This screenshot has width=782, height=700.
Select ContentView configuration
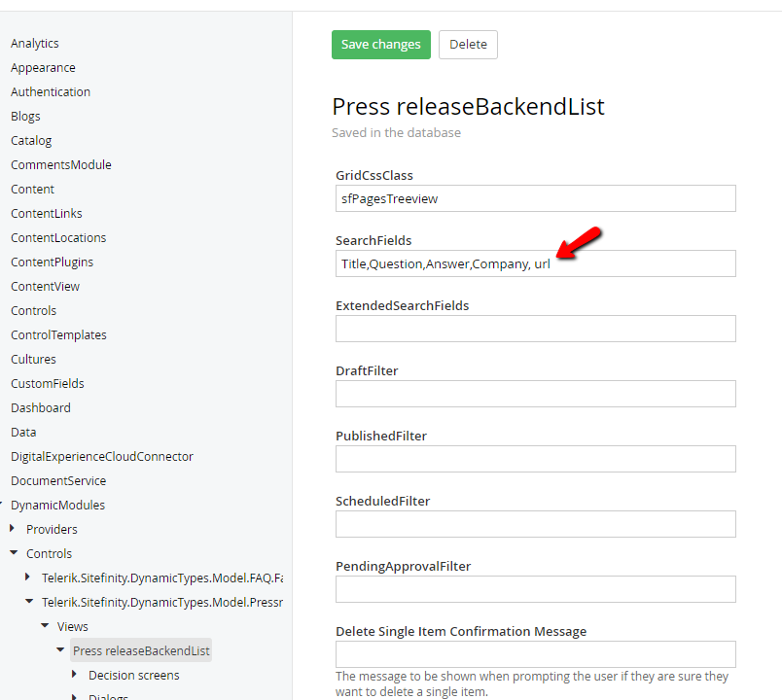pyautogui.click(x=45, y=287)
